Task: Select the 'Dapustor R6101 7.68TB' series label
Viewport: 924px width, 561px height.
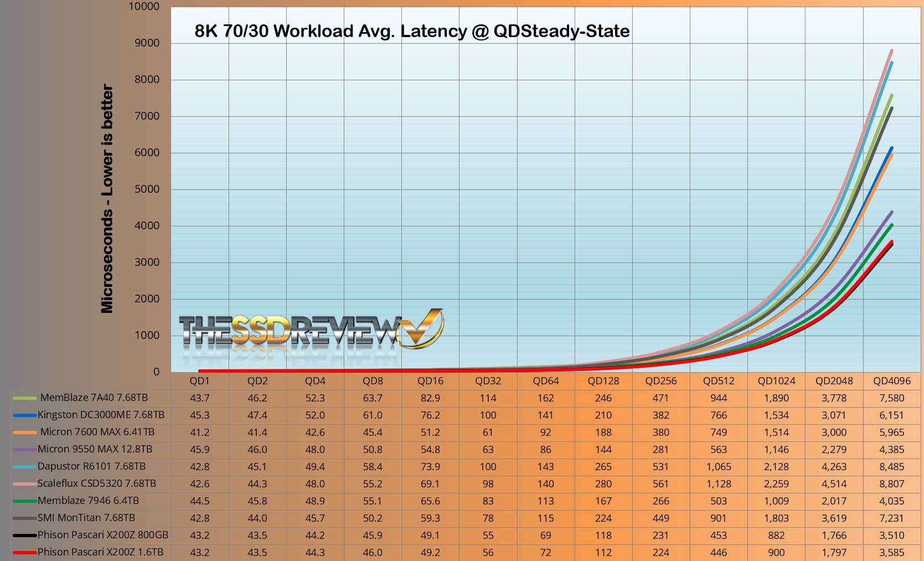Action: coord(92,466)
